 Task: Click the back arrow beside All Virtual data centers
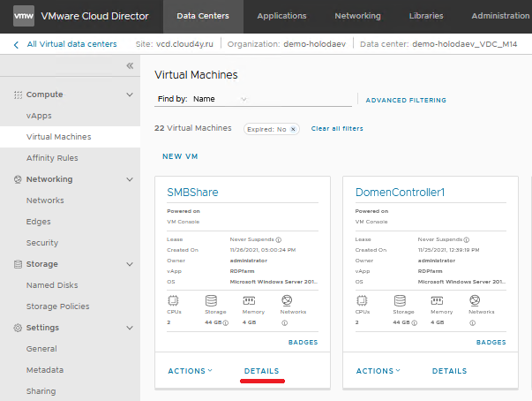(16, 44)
